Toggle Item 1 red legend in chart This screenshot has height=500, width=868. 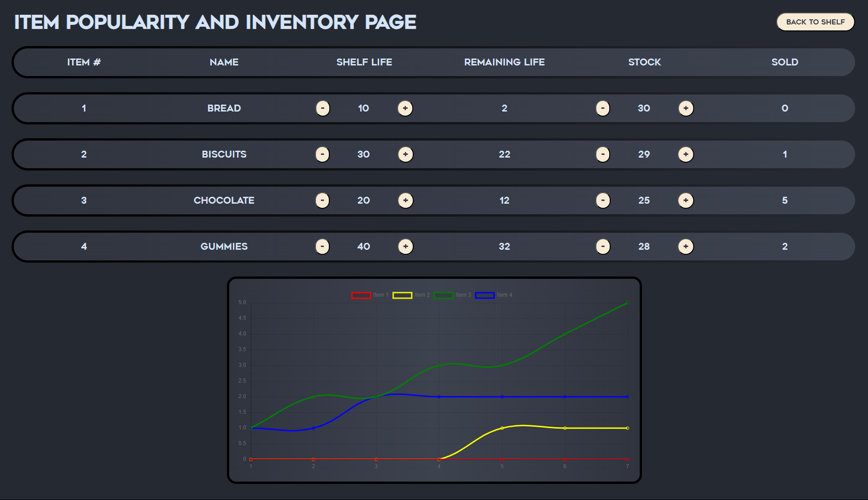click(x=361, y=295)
